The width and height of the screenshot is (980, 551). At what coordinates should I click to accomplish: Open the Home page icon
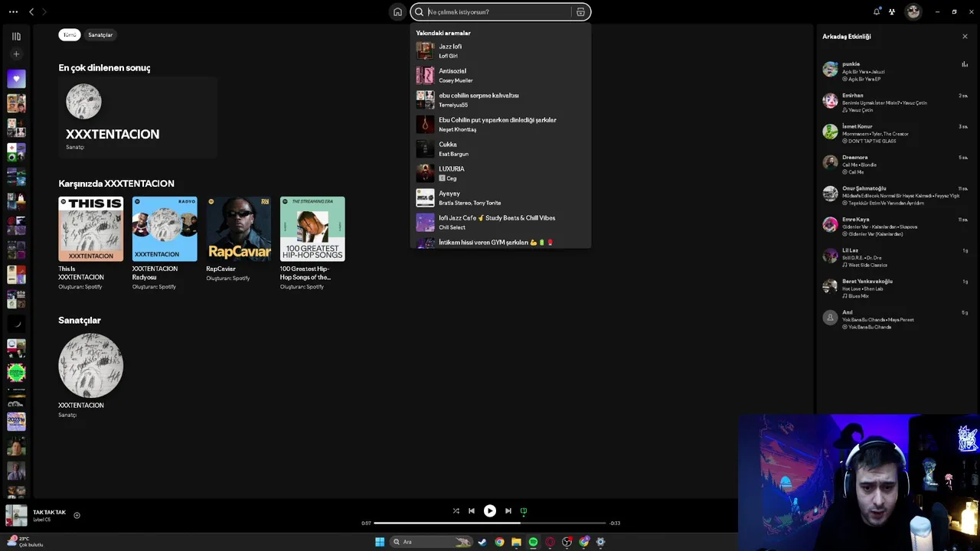pyautogui.click(x=397, y=11)
